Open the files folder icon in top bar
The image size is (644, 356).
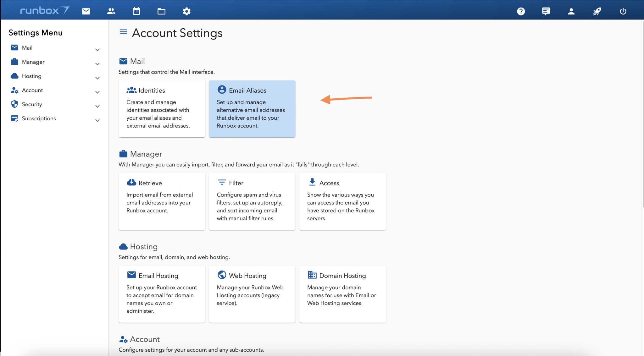161,11
